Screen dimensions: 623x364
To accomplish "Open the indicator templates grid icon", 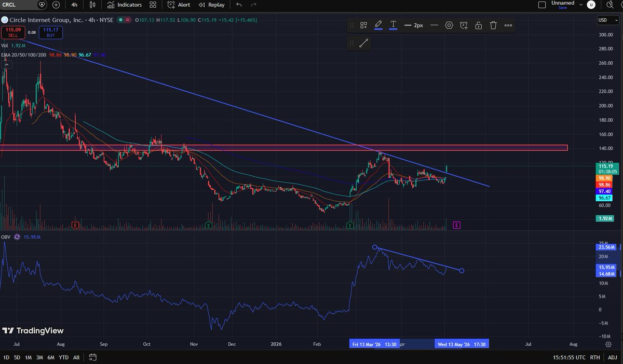I will coord(153,5).
